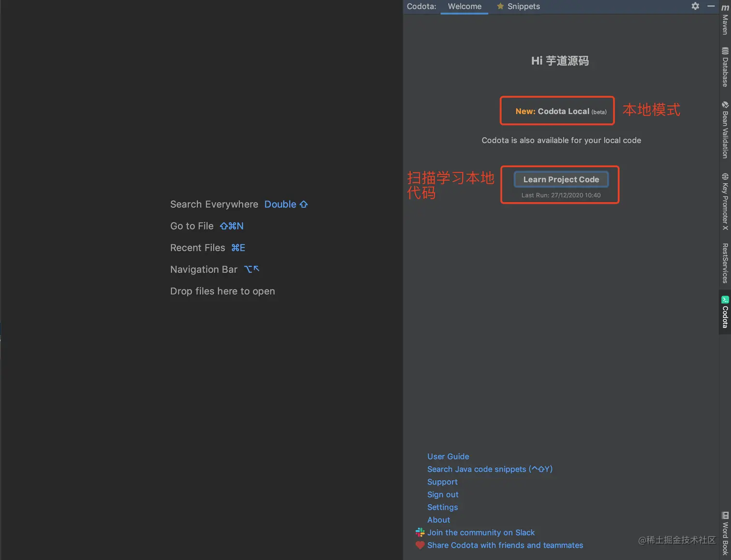Open the Maven tool window
Image resolution: width=731 pixels, height=560 pixels.
click(725, 19)
